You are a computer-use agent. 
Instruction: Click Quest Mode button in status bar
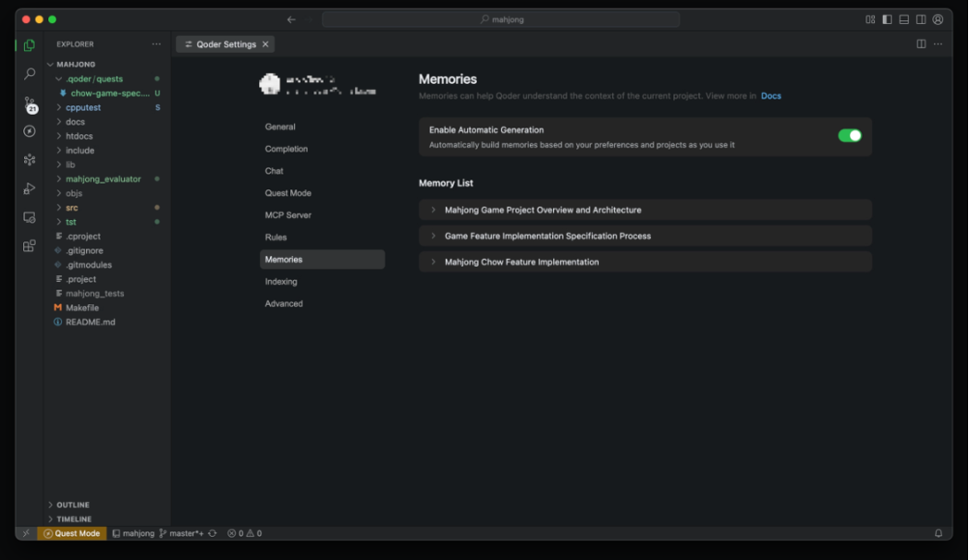72,533
